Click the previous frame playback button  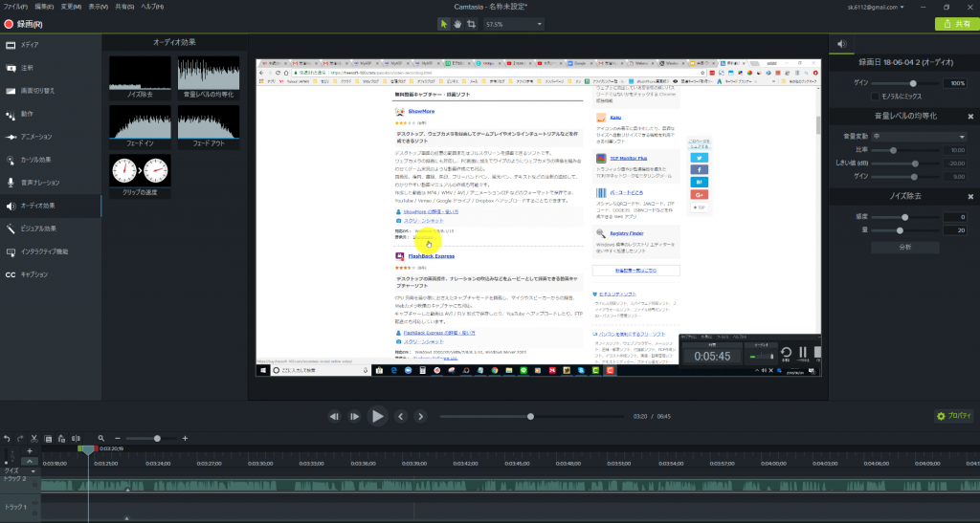334,416
